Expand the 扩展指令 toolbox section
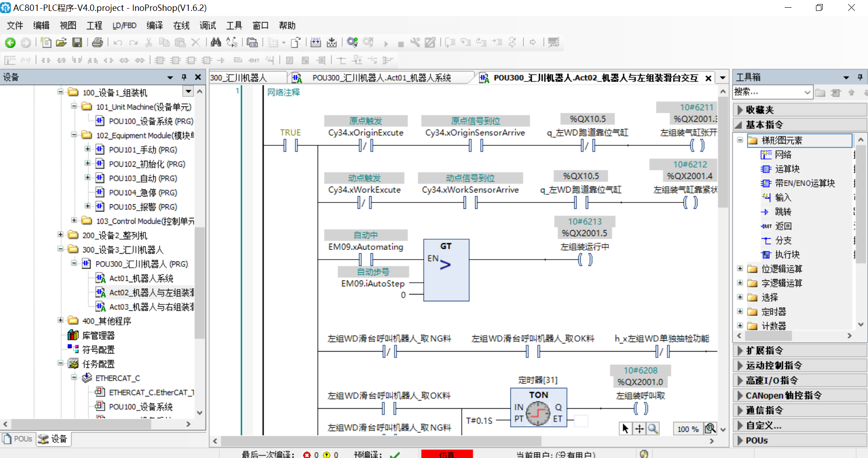868x458 pixels. (800, 351)
